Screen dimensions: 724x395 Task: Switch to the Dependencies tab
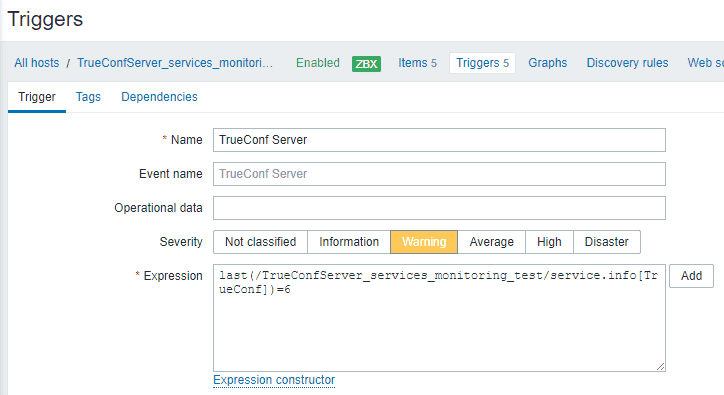coord(159,97)
